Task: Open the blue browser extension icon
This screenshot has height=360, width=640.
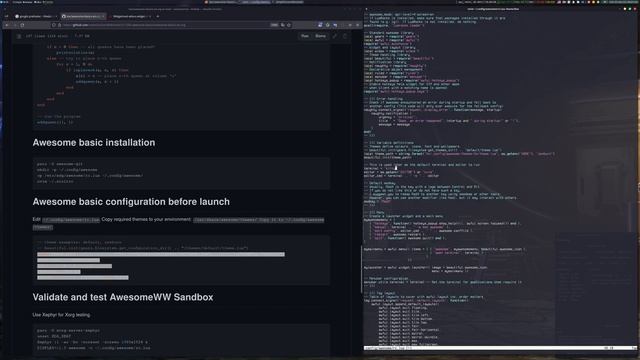Action: (320, 25)
